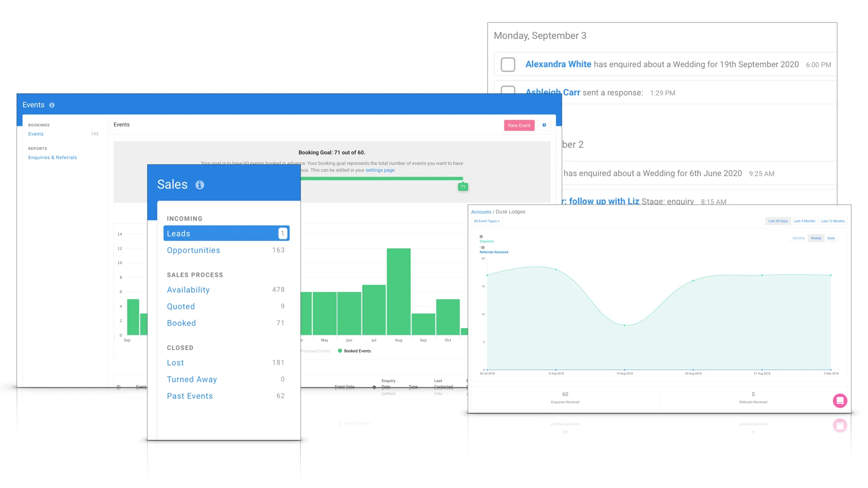Click the Leads count badge showing 1
868x488 pixels.
click(283, 234)
